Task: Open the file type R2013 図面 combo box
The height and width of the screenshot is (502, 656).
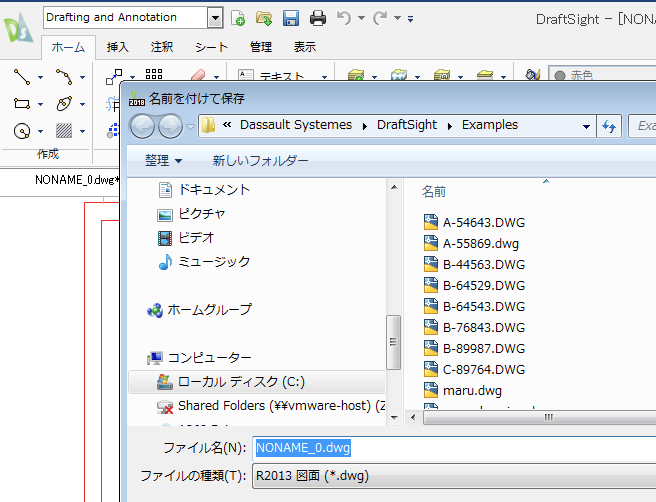Action: [x=454, y=476]
